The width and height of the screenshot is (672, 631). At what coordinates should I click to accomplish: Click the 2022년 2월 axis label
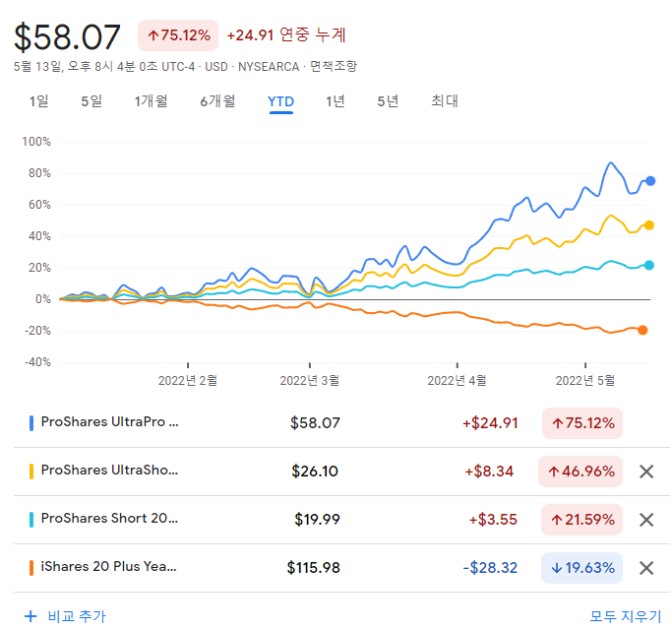(x=188, y=381)
